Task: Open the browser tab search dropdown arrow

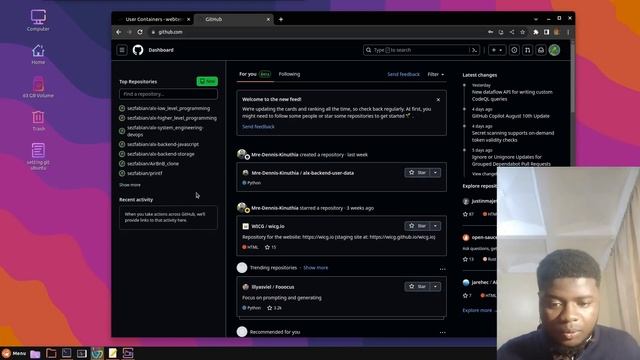Action: (536, 19)
